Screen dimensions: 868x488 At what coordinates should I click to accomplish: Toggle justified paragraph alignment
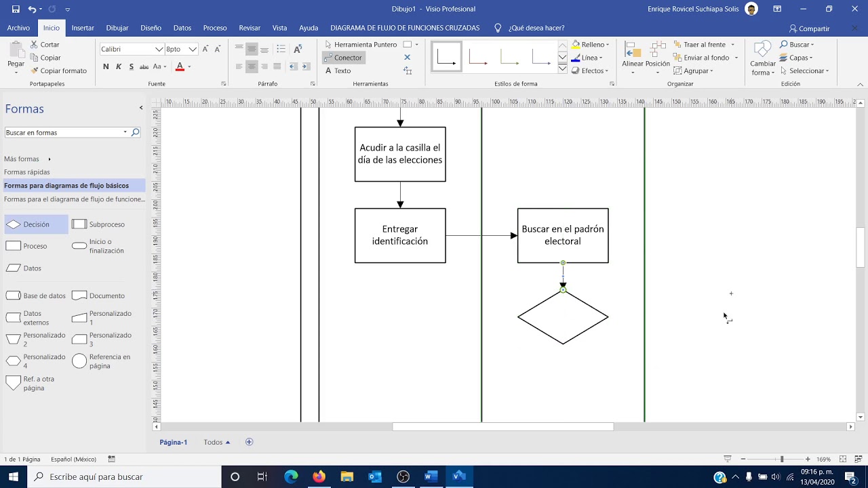(x=277, y=66)
